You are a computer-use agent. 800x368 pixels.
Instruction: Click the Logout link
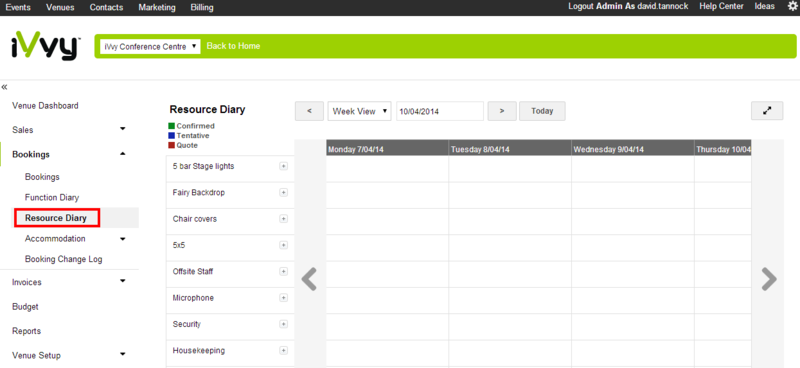581,6
